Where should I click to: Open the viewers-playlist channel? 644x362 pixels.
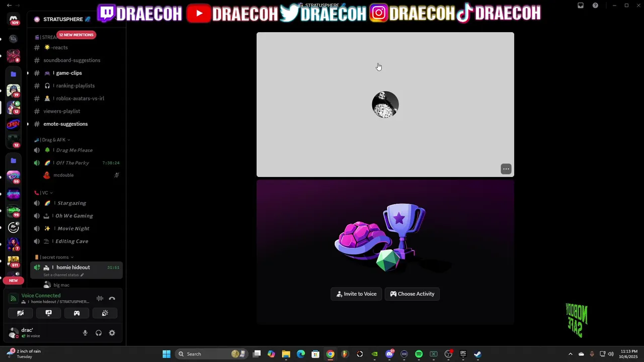point(75,111)
